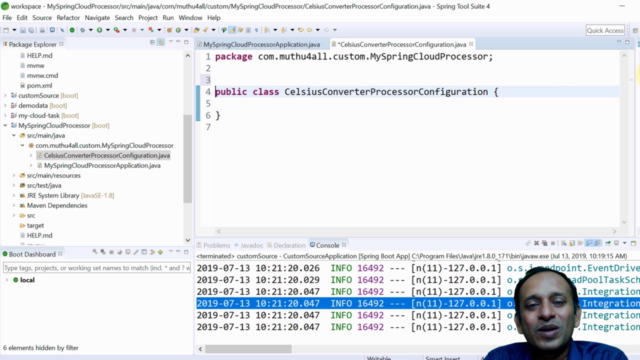This screenshot has height=360, width=640.
Task: Click the New file toolbar icon
Action: tap(6, 30)
